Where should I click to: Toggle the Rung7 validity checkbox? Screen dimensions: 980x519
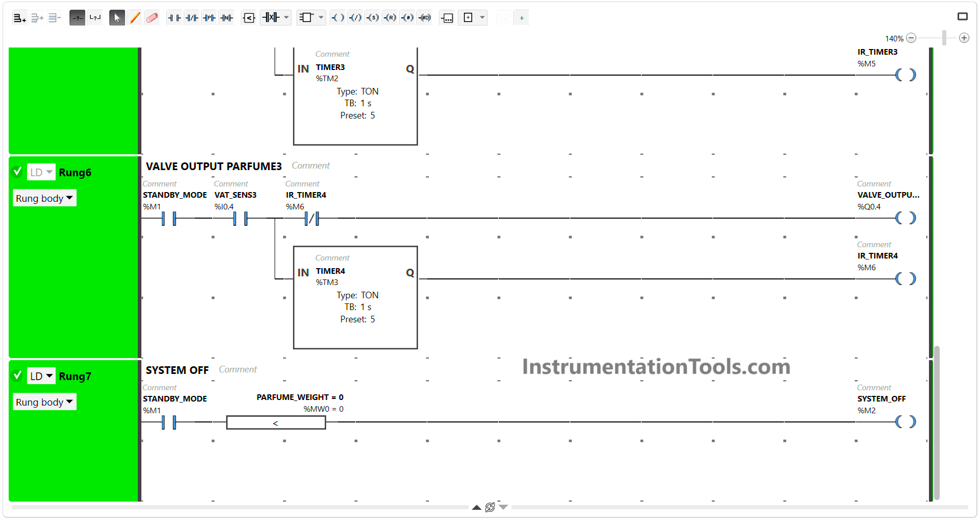17,375
